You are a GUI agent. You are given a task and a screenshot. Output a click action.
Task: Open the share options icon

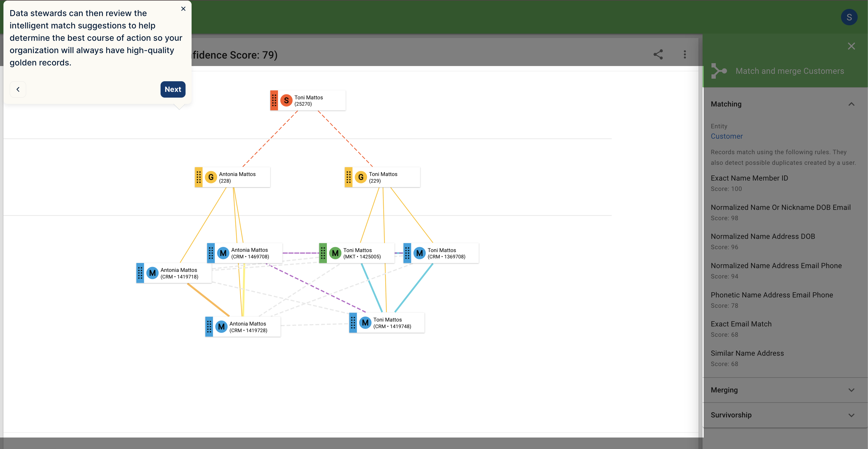(x=658, y=55)
